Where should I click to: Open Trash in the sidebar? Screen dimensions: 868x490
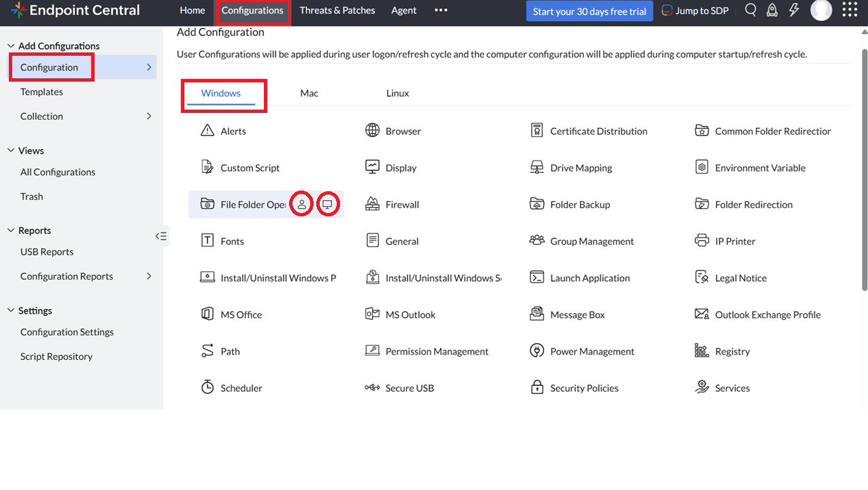31,197
